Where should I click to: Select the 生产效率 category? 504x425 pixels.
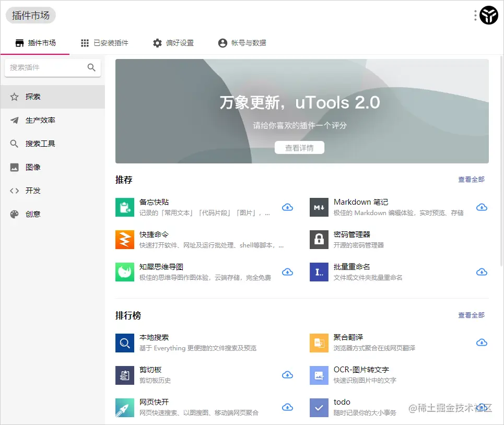(x=53, y=120)
